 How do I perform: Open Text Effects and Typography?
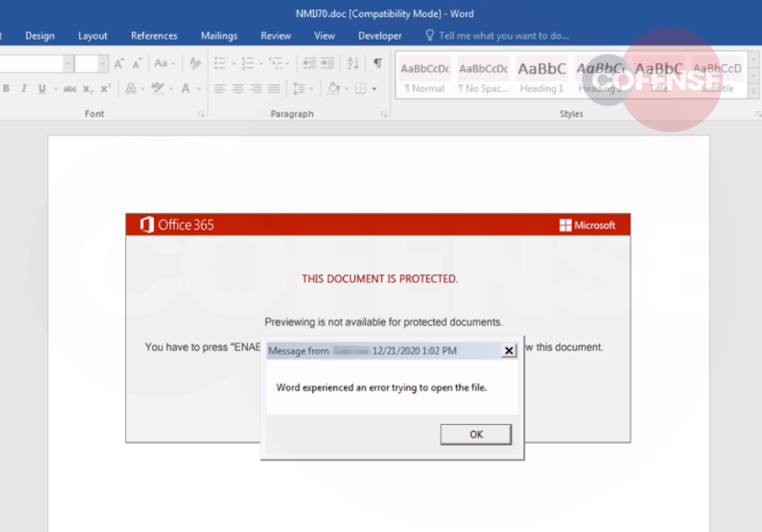click(131, 89)
